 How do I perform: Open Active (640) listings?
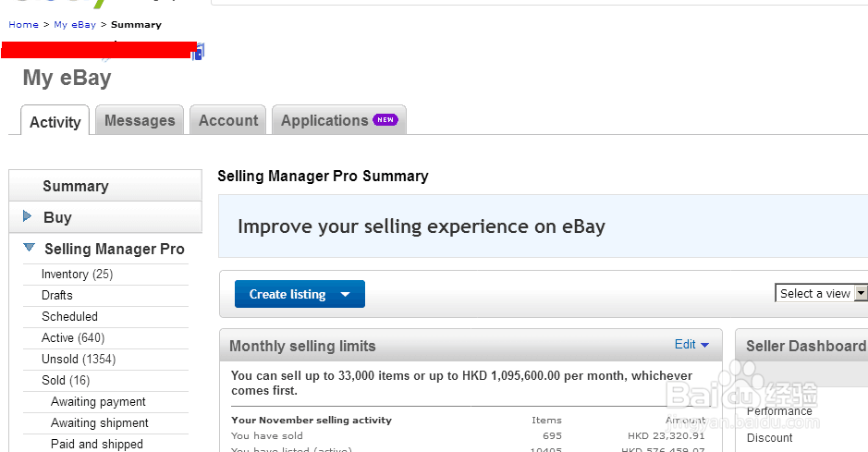(73, 337)
